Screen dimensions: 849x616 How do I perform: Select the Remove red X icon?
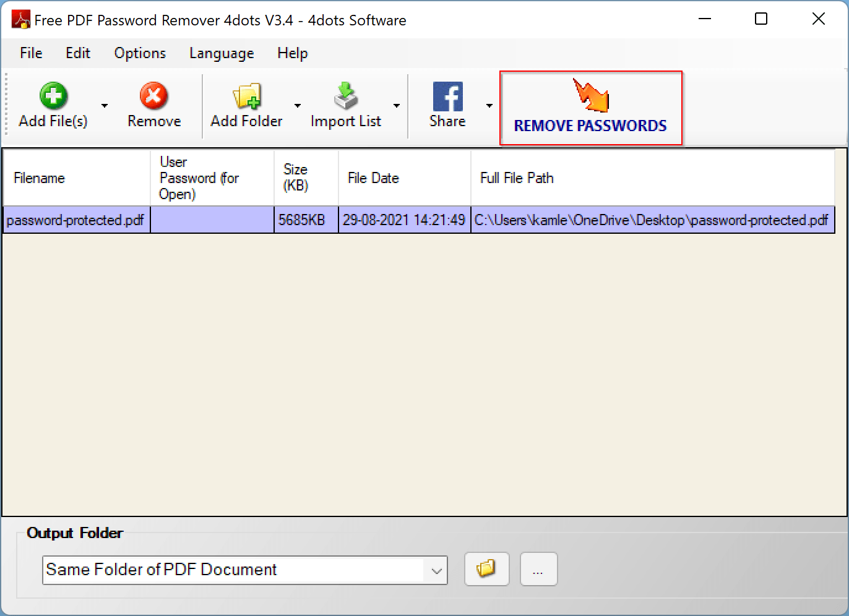click(153, 96)
